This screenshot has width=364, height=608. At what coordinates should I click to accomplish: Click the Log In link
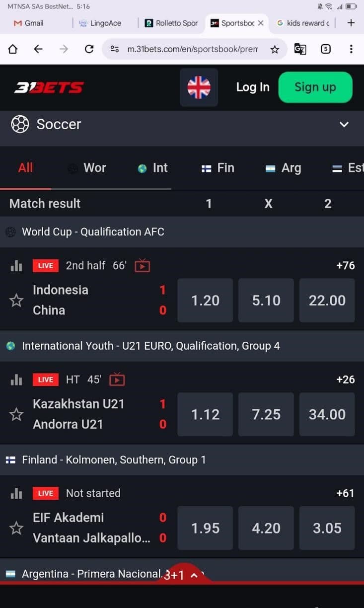tap(252, 87)
